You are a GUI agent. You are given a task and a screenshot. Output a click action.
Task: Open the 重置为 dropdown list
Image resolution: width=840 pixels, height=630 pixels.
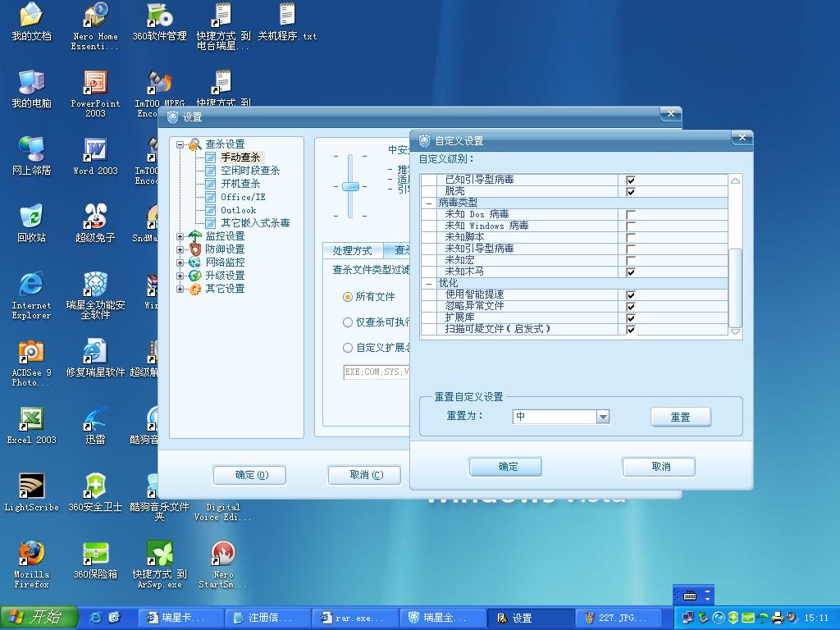603,417
